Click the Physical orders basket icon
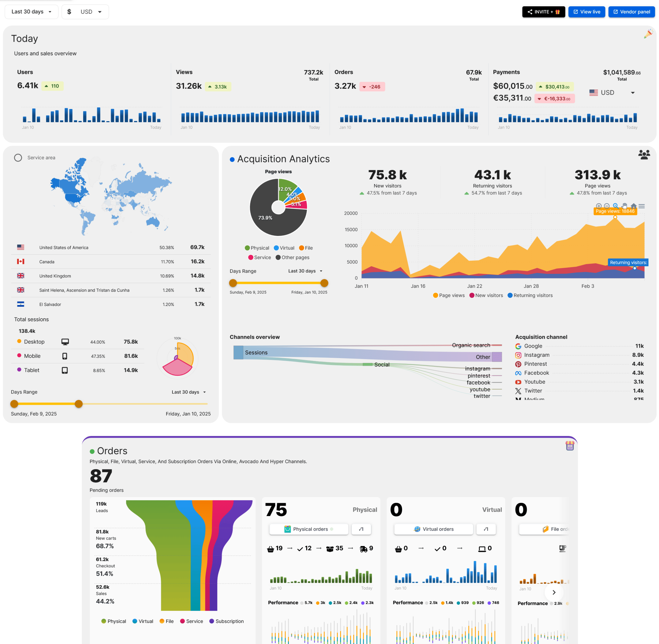 (270, 549)
